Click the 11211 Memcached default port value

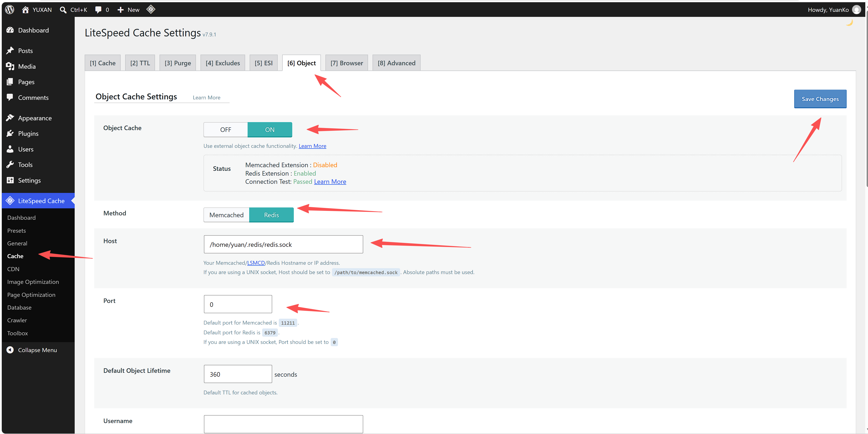tap(288, 323)
